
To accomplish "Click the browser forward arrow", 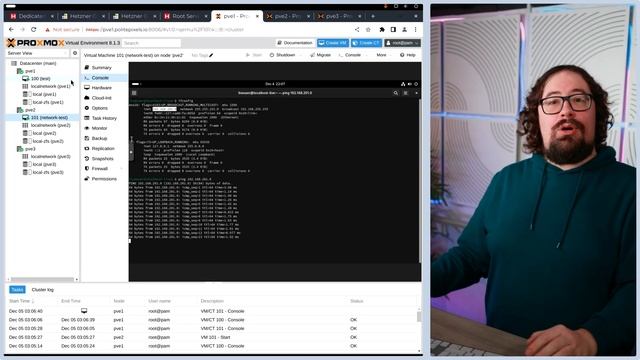I will click(x=22, y=29).
